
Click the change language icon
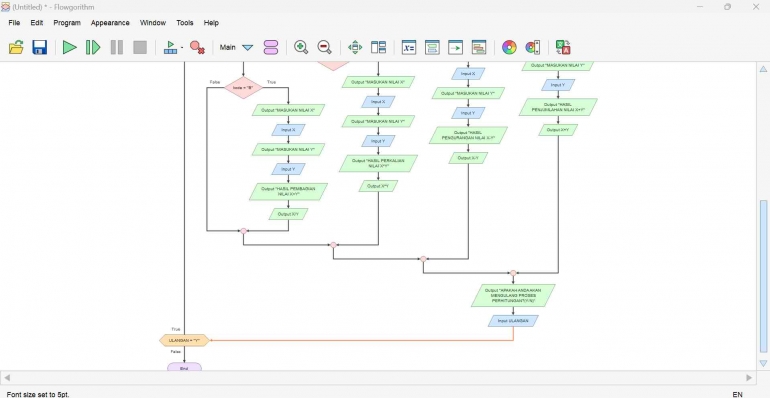coord(563,47)
